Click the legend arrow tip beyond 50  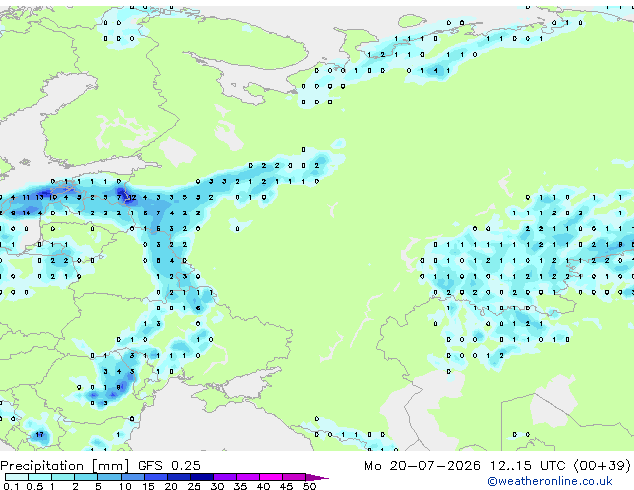(317, 477)
